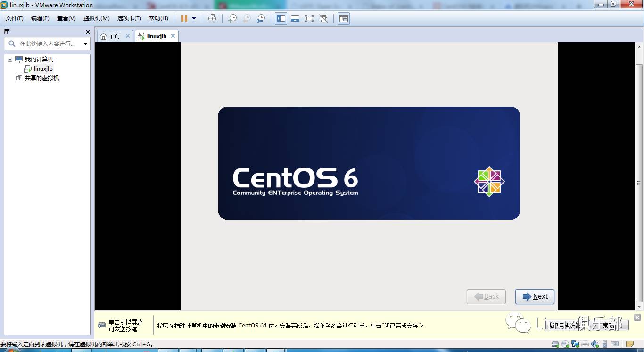The height and width of the screenshot is (352, 644).
Task: Select 共享的虚拟机 in the library tree
Action: (x=42, y=78)
